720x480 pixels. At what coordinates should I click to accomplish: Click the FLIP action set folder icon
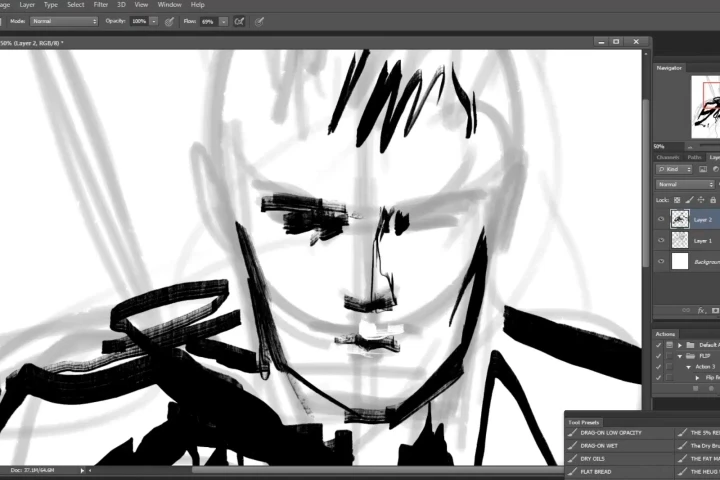pos(690,356)
